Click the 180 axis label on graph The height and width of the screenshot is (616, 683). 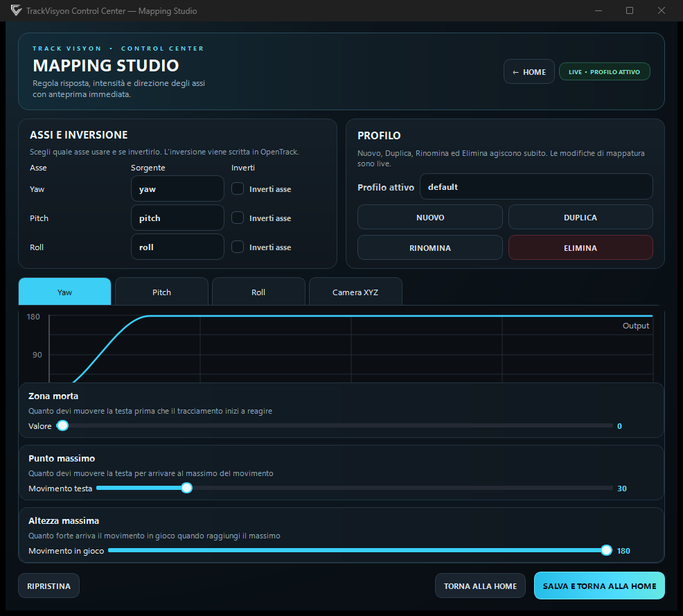pyautogui.click(x=33, y=317)
